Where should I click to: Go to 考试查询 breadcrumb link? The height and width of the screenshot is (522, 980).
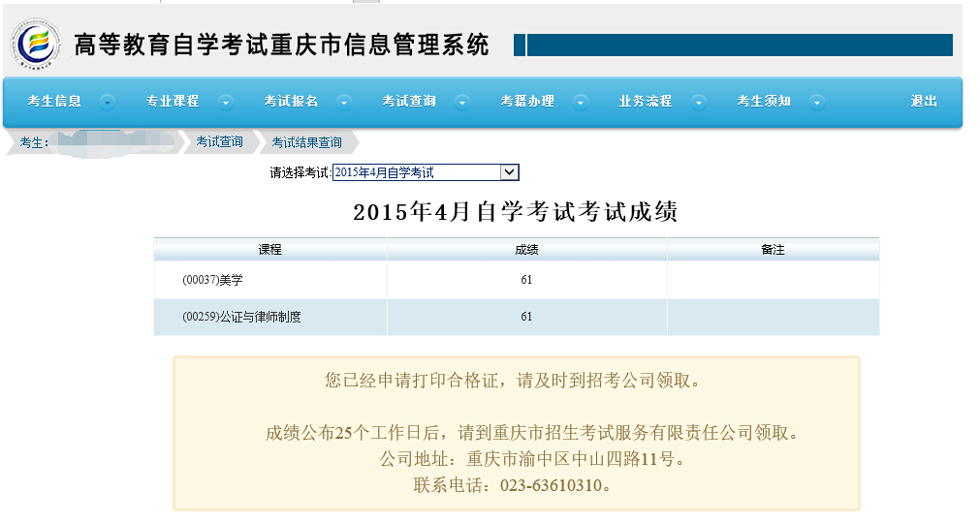click(219, 142)
